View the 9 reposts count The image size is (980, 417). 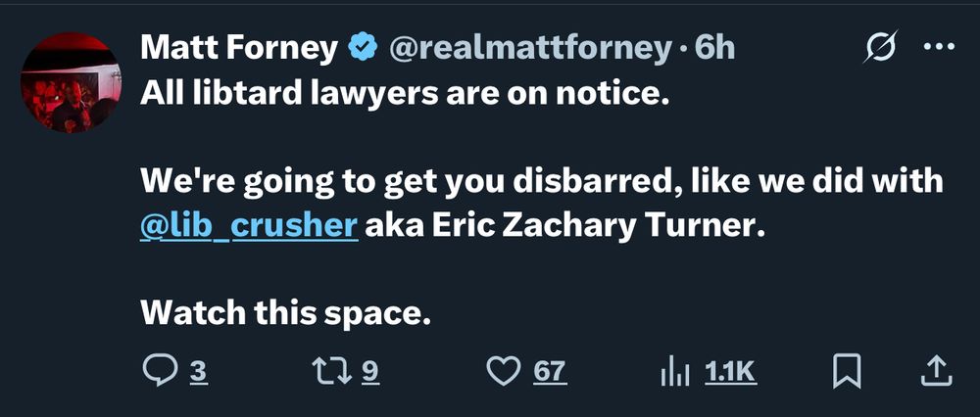pyautogui.click(x=370, y=372)
